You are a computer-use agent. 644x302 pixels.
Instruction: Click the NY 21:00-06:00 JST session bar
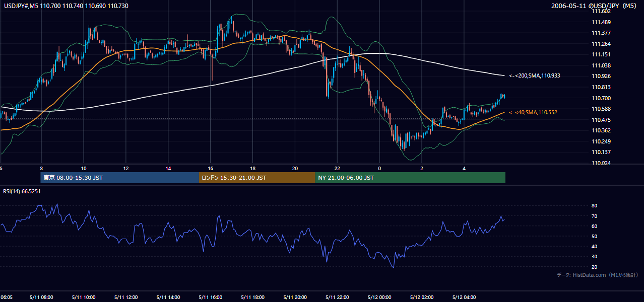click(x=410, y=178)
